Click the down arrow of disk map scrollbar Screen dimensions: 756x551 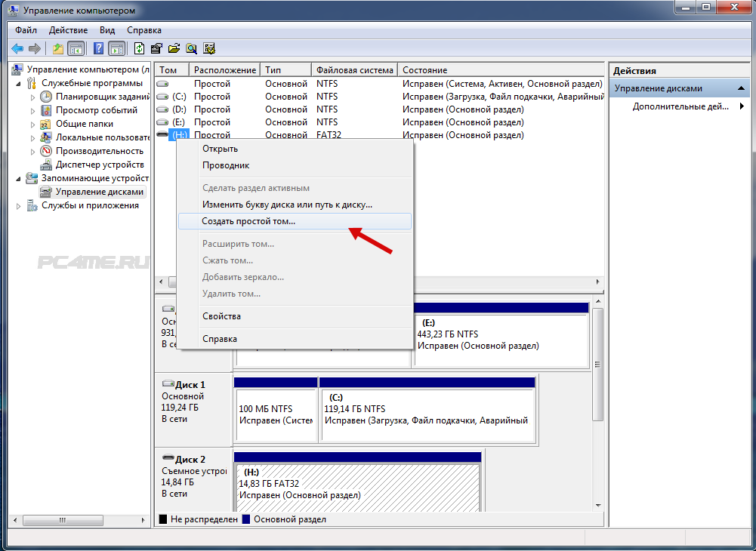pos(598,505)
